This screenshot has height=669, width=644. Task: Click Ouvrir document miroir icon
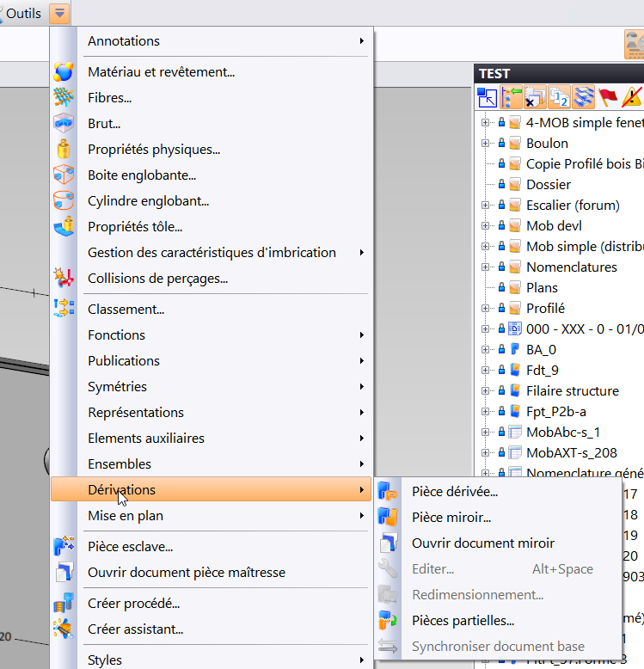click(388, 543)
